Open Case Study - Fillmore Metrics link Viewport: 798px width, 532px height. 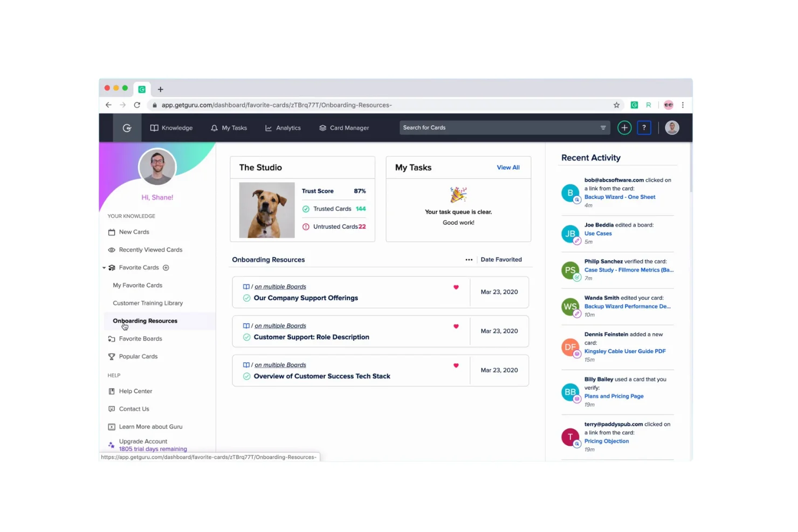[x=629, y=270]
